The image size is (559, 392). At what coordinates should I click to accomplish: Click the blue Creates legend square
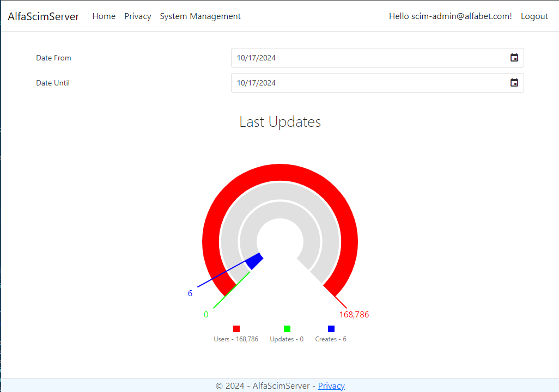pos(331,328)
